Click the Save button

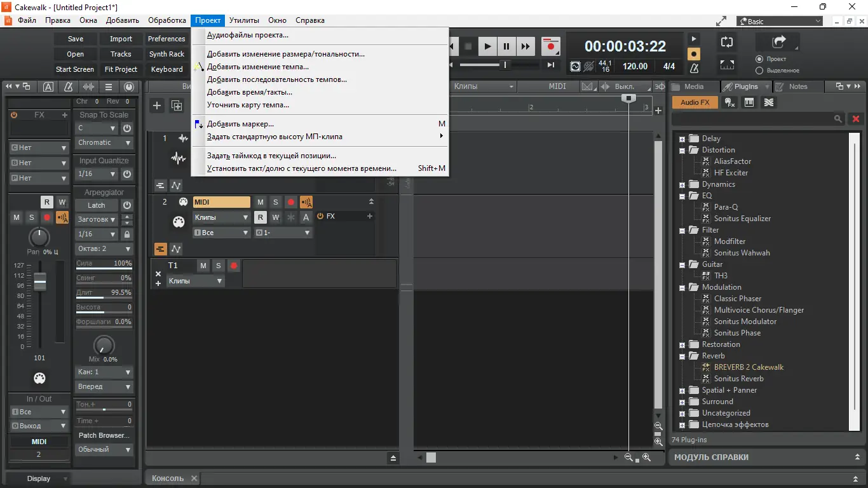[x=76, y=39]
